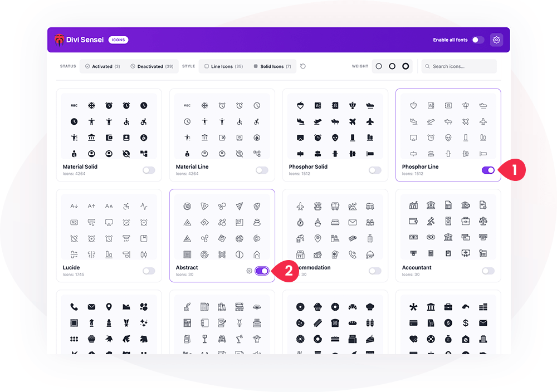
Task: Disable the Phosphor Line font toggle
Action: (x=488, y=170)
